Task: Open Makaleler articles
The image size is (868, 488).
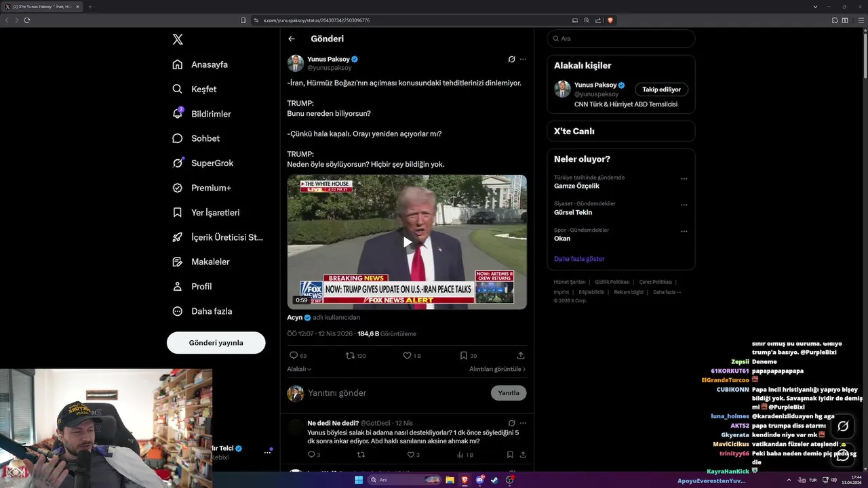Action: 201,262
